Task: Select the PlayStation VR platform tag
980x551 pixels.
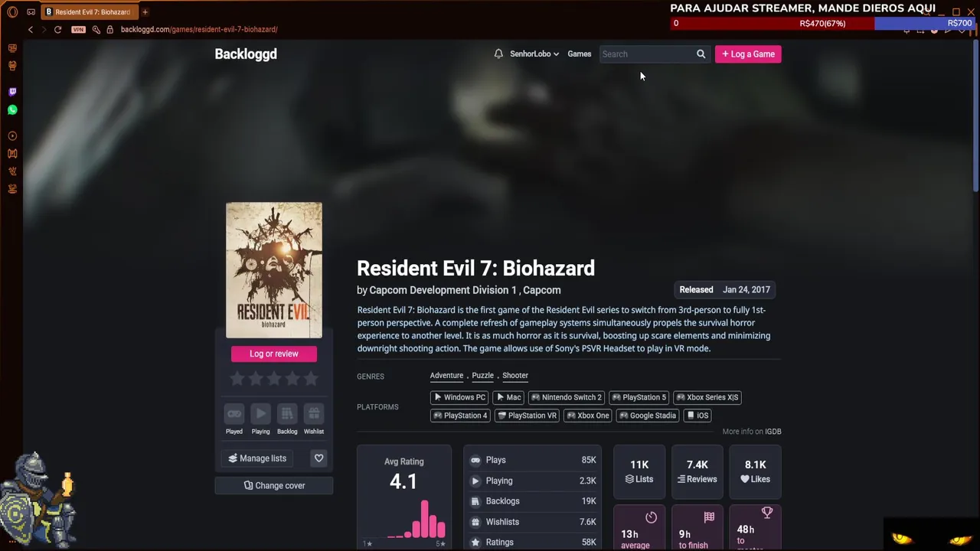Action: [527, 416]
